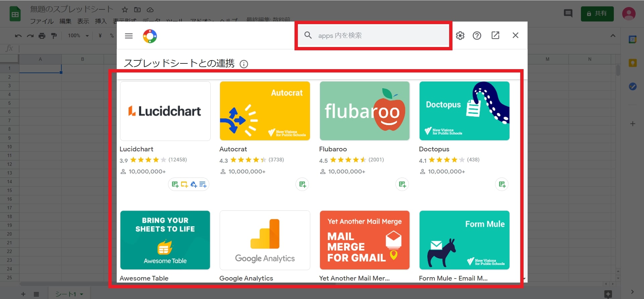Open the 表示 menu
This screenshot has width=644, height=299.
click(x=83, y=21)
